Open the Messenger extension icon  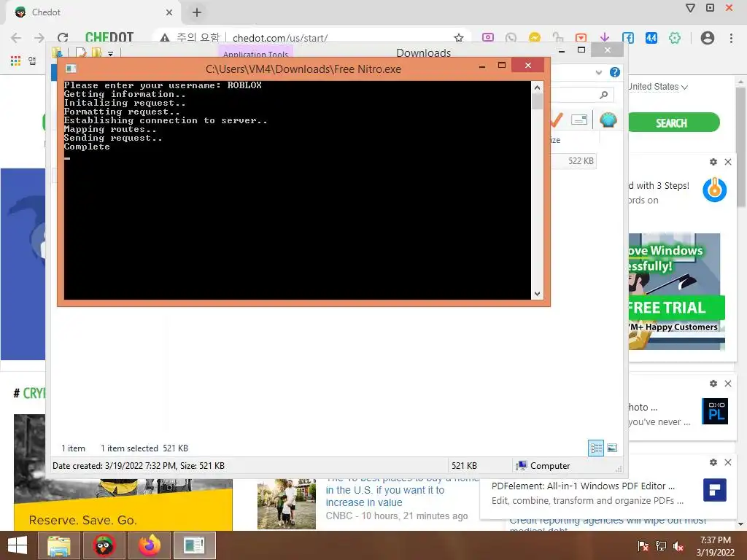(x=535, y=38)
